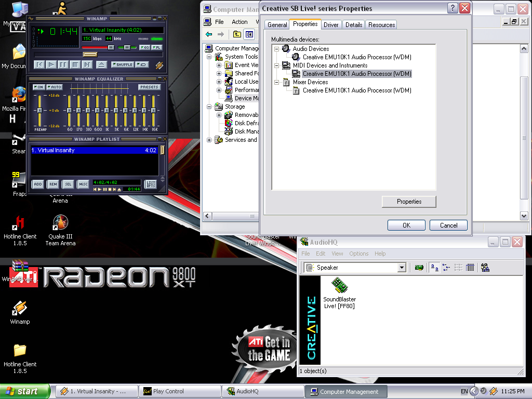Image resolution: width=532 pixels, height=399 pixels.
Task: Click the Winamp play button
Action: (x=51, y=64)
